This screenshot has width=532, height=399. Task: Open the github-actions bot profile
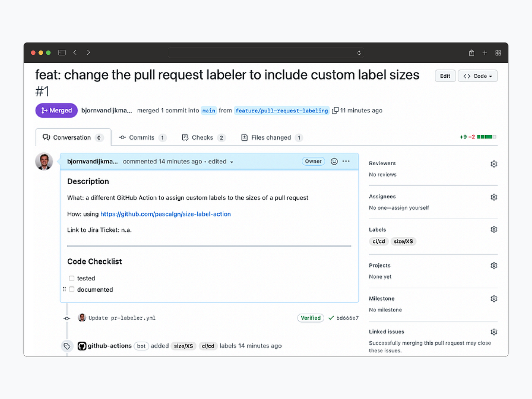tap(109, 346)
